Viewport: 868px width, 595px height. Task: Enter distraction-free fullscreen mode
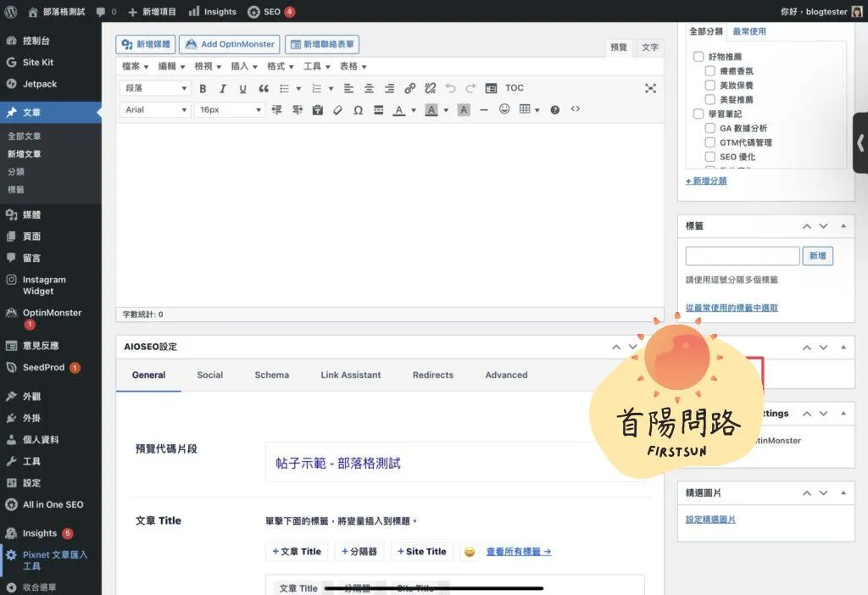tap(650, 88)
